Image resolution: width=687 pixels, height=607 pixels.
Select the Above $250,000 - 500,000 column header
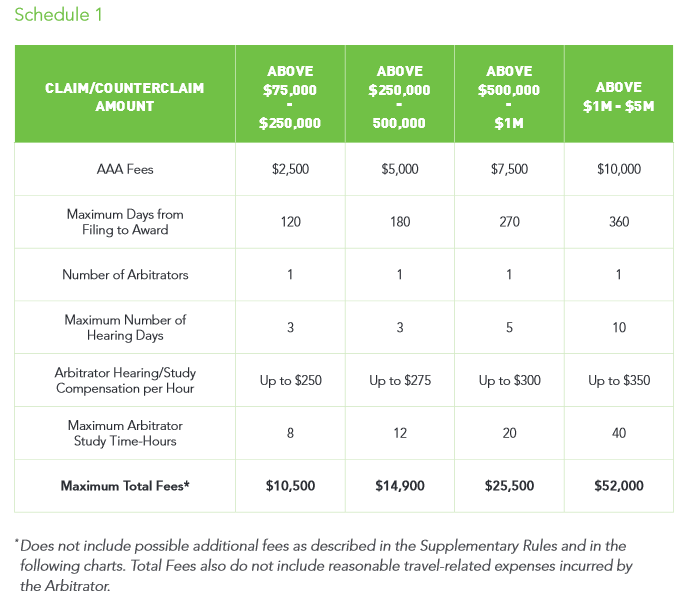[399, 97]
